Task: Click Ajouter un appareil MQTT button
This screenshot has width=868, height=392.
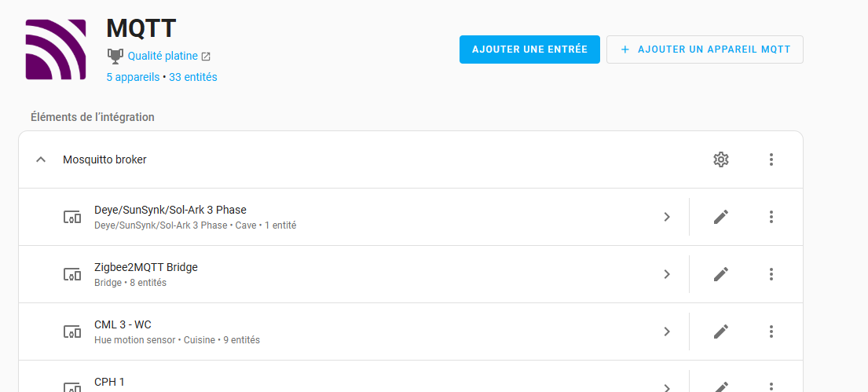Action: click(x=705, y=49)
